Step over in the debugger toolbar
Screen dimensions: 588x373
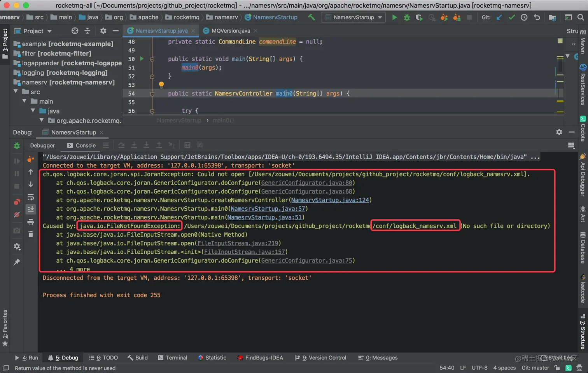click(121, 145)
